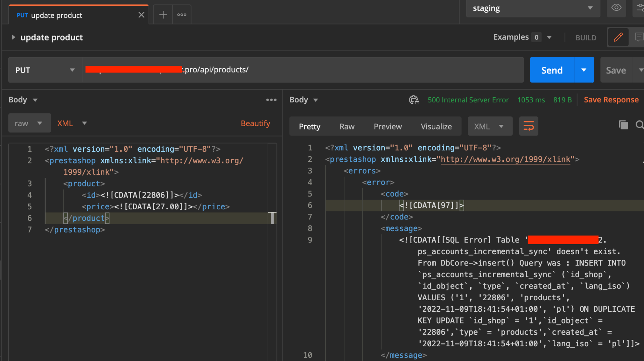Open the staging environment dropdown
The image size is (644, 361).
pyautogui.click(x=533, y=8)
